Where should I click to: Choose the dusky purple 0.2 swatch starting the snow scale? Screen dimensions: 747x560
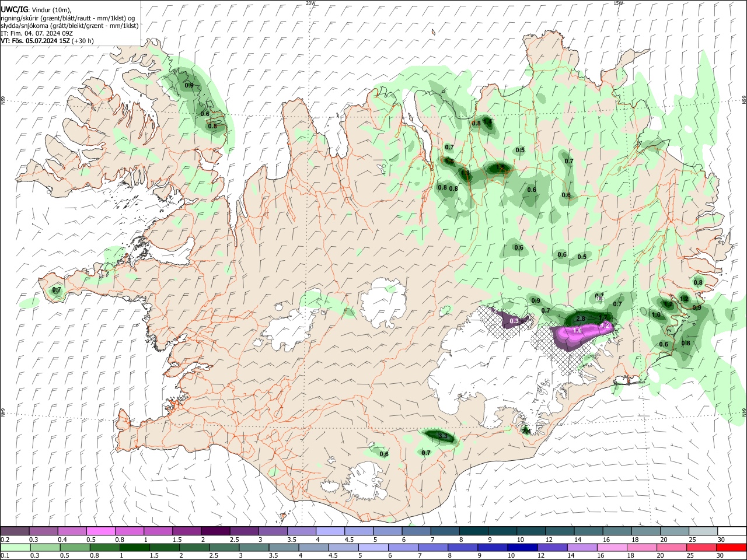[15, 531]
